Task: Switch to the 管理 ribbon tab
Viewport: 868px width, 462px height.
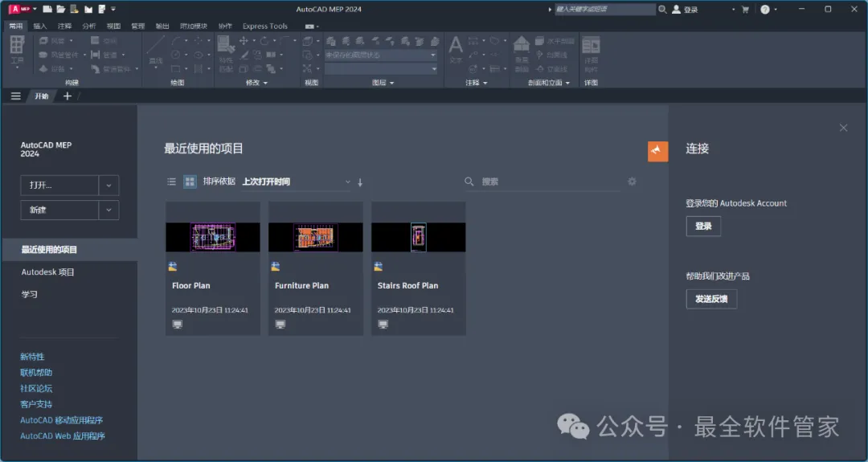Action: (x=138, y=26)
